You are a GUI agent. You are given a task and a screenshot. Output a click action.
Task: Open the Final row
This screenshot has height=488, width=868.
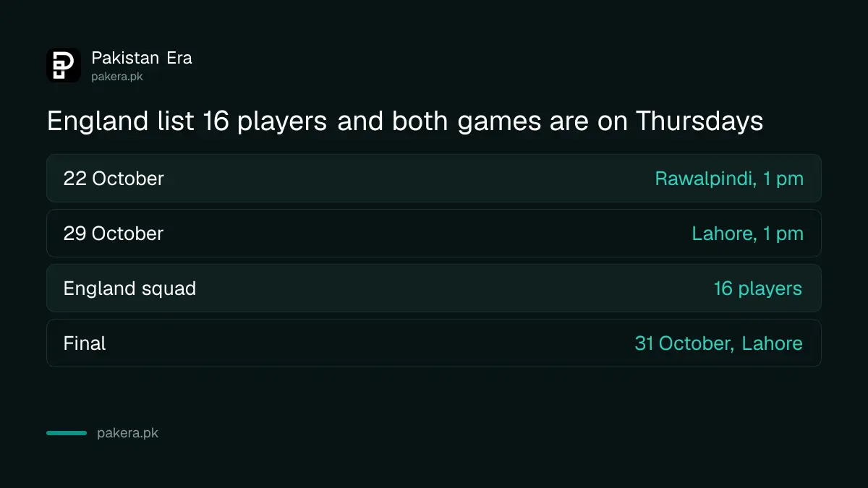click(x=434, y=343)
